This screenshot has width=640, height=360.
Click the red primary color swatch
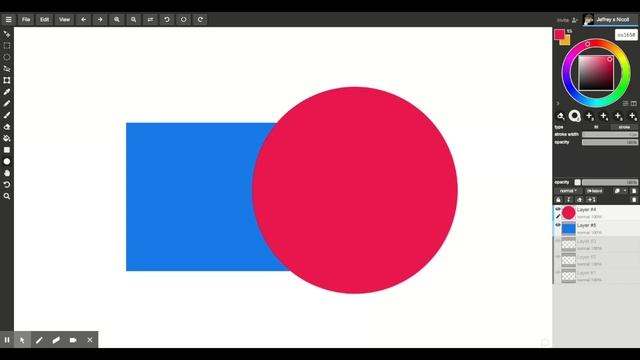pyautogui.click(x=559, y=34)
